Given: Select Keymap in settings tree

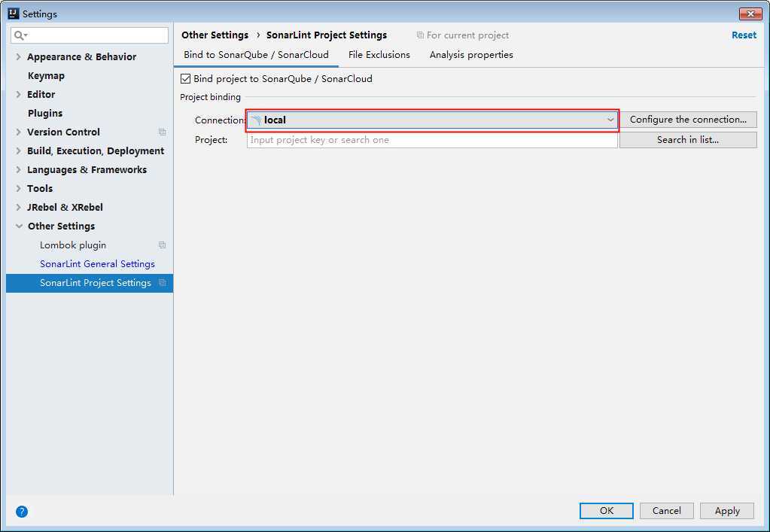Looking at the screenshot, I should (x=46, y=75).
